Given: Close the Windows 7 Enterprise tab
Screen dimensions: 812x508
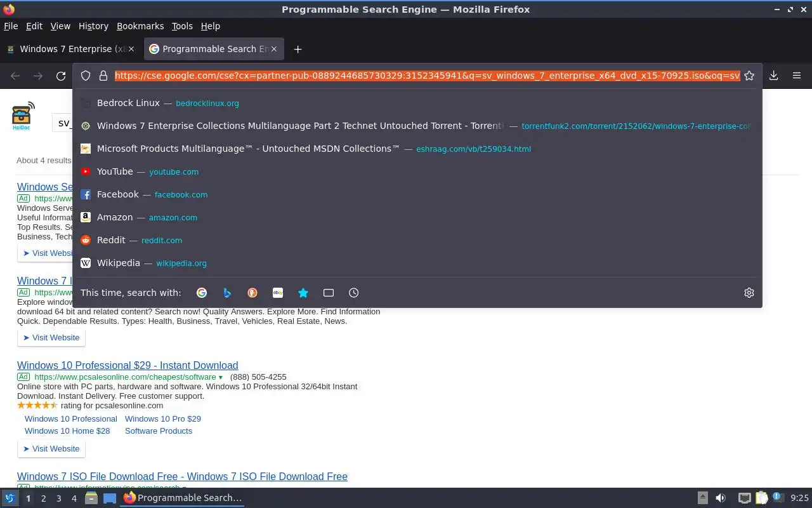Looking at the screenshot, I should (x=132, y=49).
